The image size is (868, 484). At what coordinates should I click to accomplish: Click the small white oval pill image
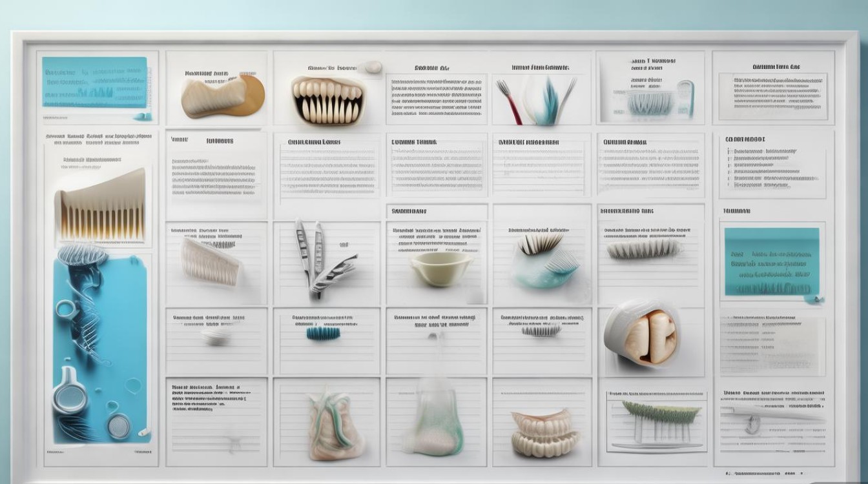(216, 337)
